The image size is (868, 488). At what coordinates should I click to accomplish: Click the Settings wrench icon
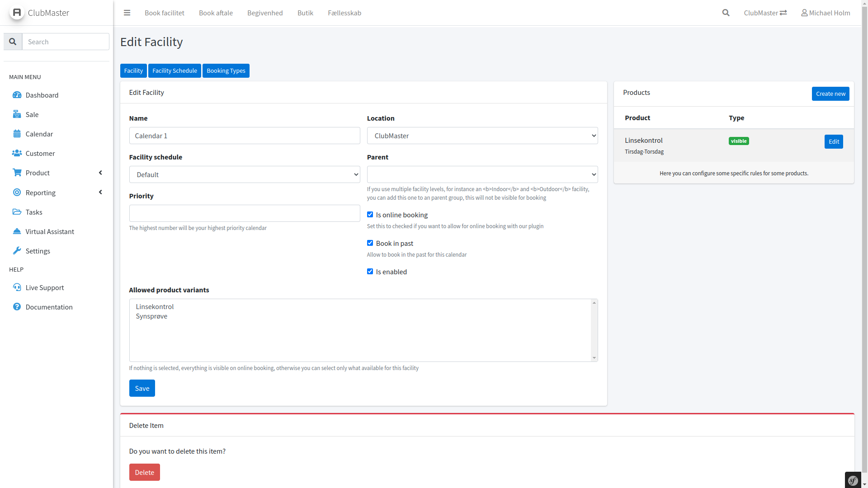17,251
